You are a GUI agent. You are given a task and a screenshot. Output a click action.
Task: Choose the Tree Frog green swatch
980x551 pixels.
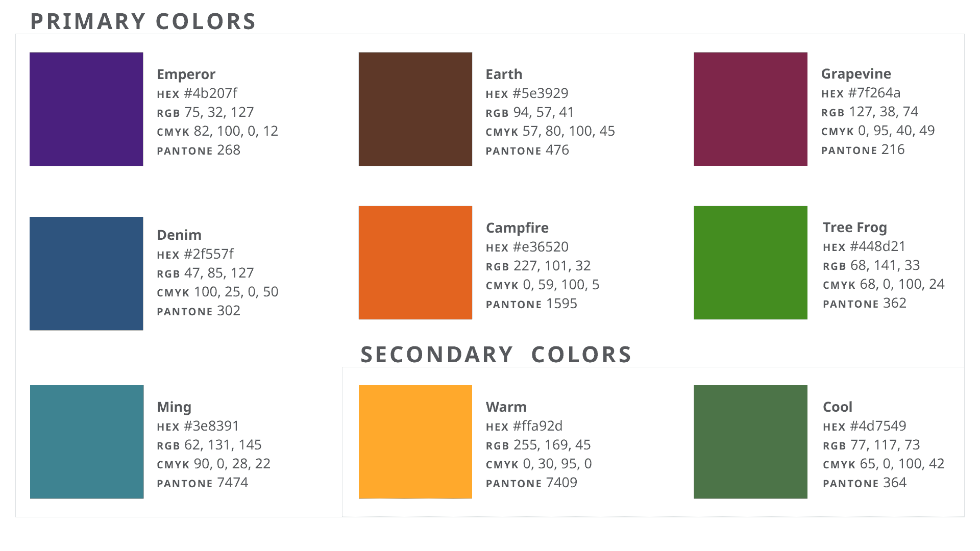[x=750, y=263]
